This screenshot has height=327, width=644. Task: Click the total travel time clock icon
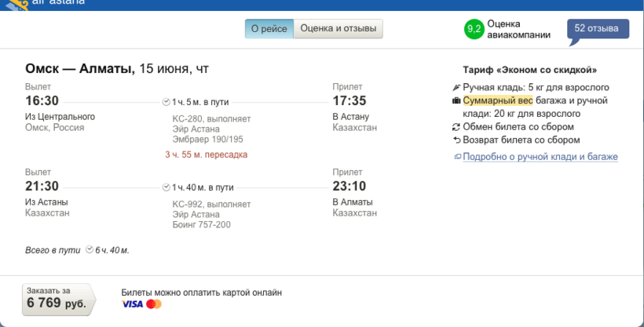pos(89,250)
